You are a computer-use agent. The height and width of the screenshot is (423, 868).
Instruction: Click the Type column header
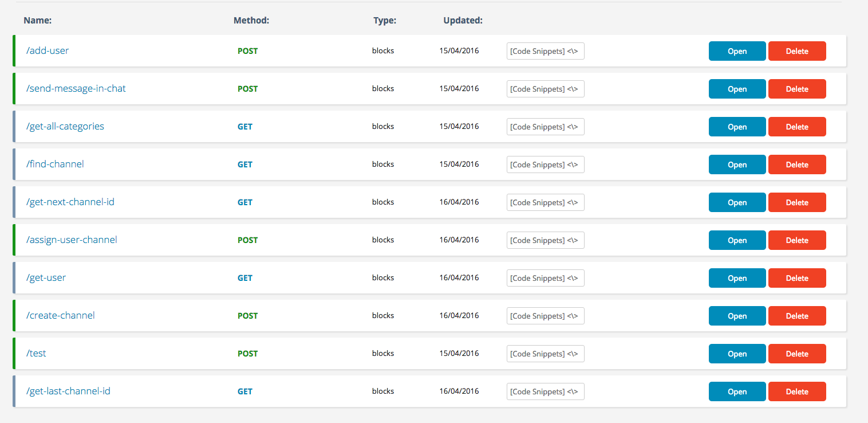pyautogui.click(x=385, y=21)
